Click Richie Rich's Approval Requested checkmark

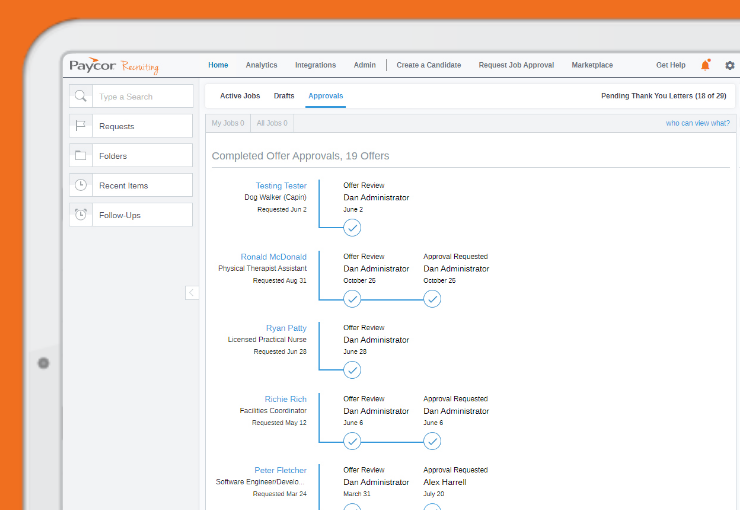pyautogui.click(x=432, y=442)
